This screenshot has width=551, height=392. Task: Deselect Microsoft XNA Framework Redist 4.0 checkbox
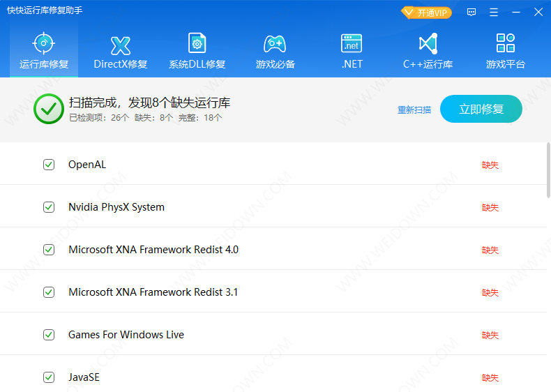point(49,250)
